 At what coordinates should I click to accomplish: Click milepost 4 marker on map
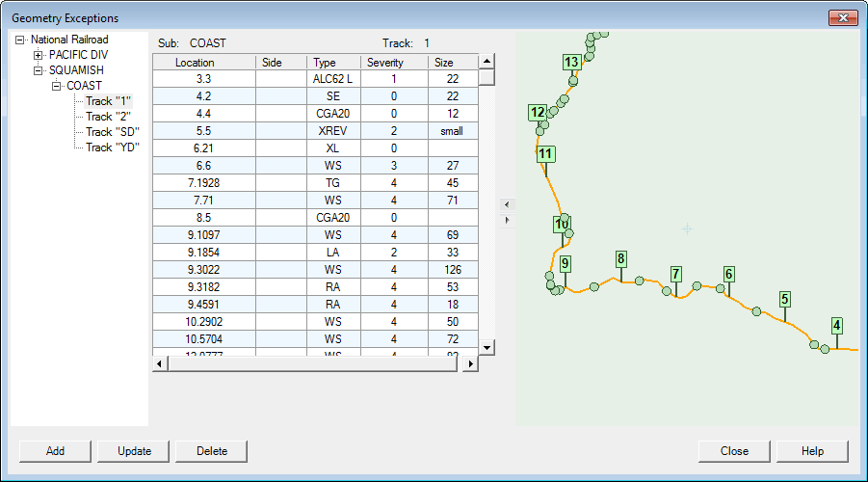pos(837,325)
